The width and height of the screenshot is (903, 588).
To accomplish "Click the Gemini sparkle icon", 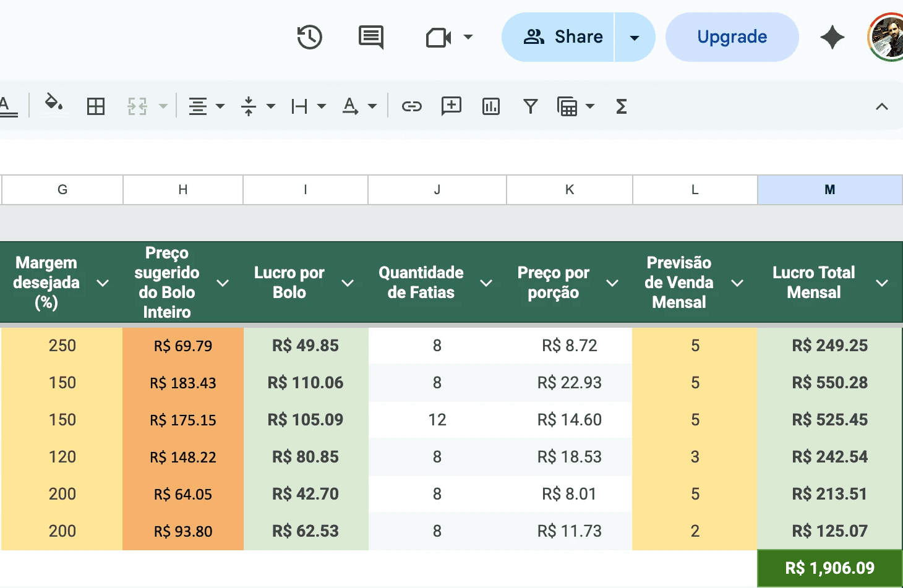I will (x=832, y=37).
